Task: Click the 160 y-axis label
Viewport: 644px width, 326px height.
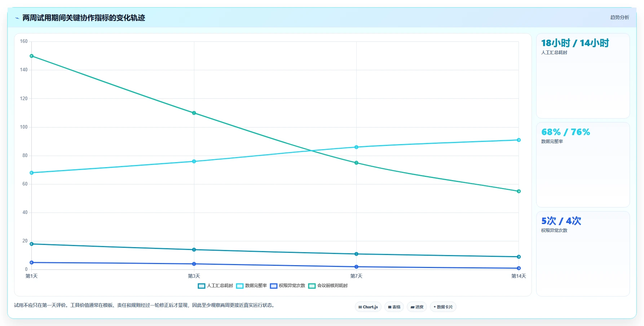Action: coord(24,41)
